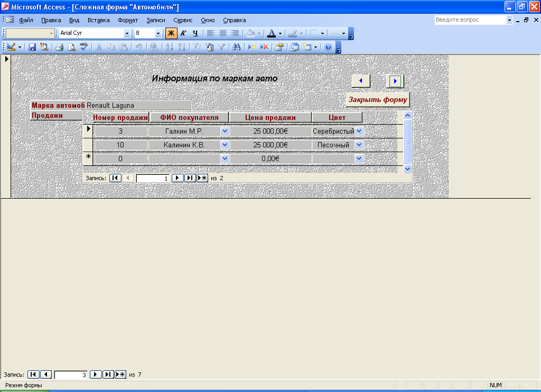This screenshot has height=392, width=541.
Task: Toggle Center alignment
Action: [223, 33]
